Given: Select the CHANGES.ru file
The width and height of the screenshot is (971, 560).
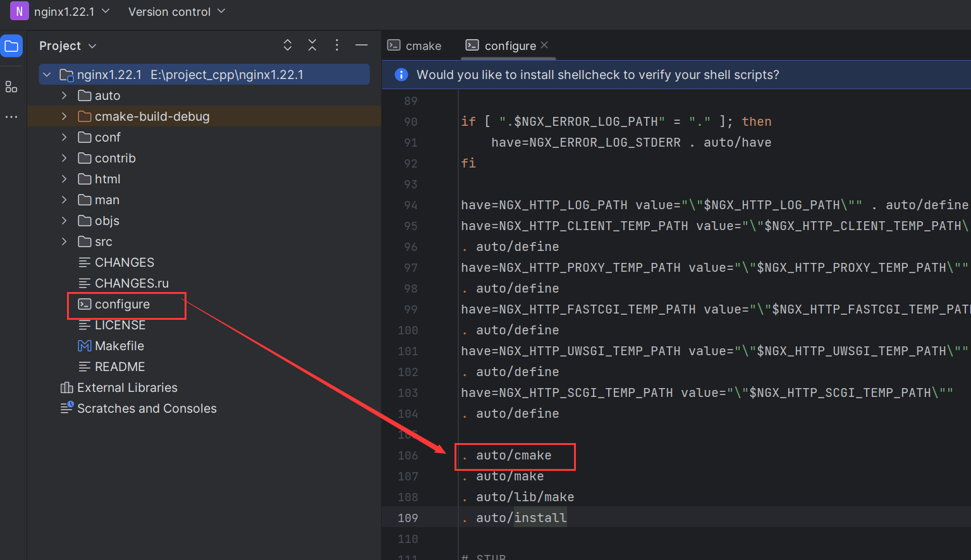Looking at the screenshot, I should [x=131, y=283].
